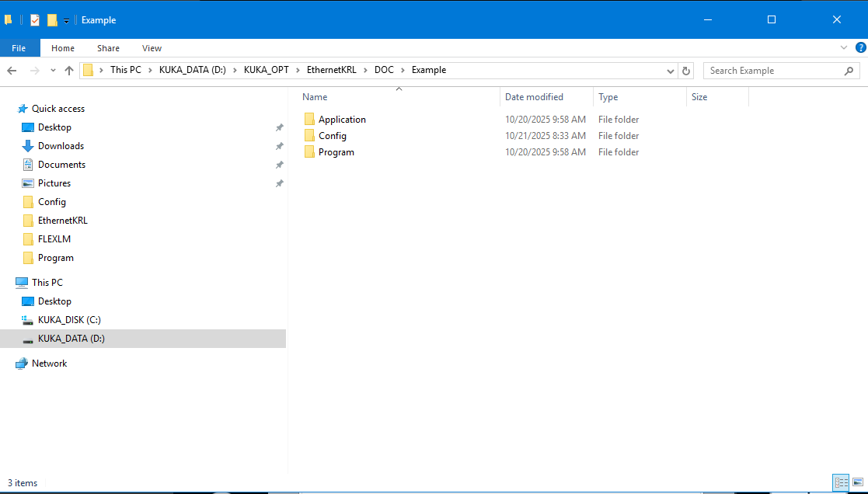Screen dimensions: 868x494
Task: Select This PC in the navigation pane
Action: (x=47, y=283)
